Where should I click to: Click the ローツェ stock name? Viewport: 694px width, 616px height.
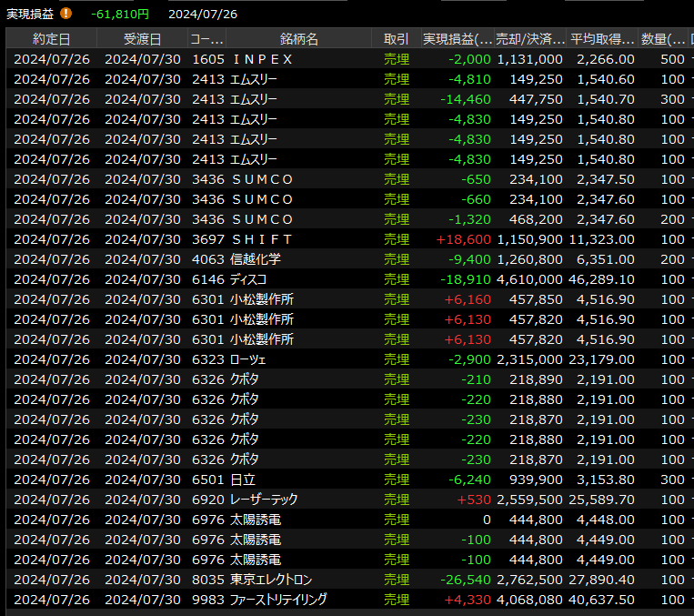coord(250,359)
